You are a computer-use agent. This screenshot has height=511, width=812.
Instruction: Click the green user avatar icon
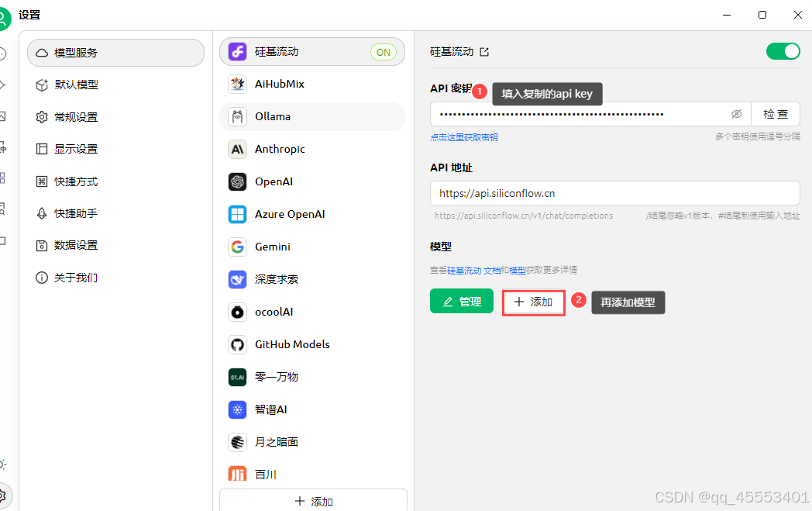pos(2,19)
